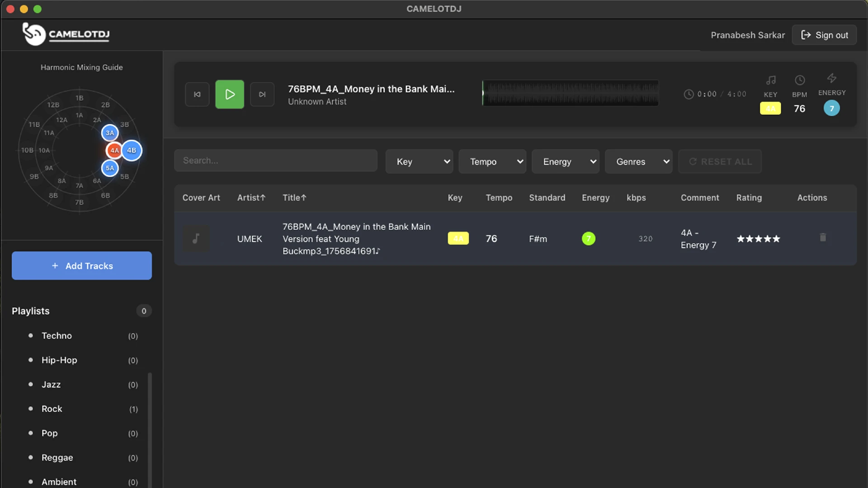868x488 pixels.
Task: Select 12B on the Camelot wheel
Action: pos(53,105)
